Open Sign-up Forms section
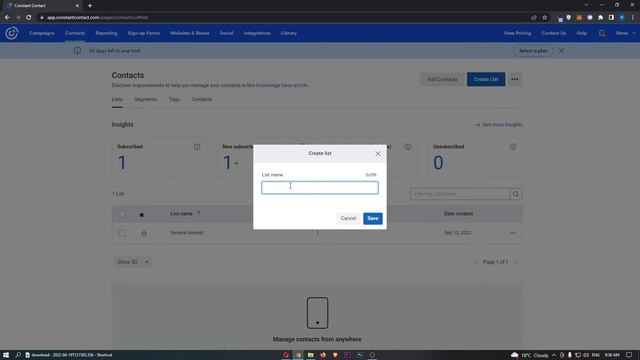 (144, 33)
